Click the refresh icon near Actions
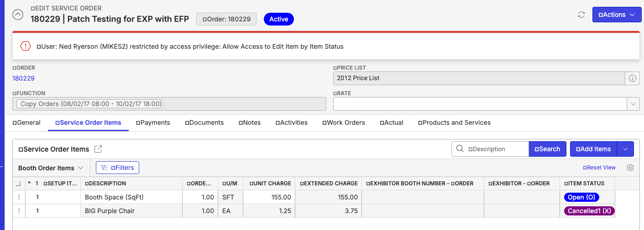 (x=581, y=15)
